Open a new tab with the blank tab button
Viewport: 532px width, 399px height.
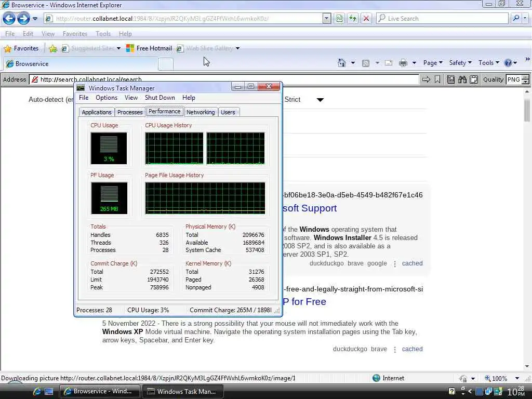(166, 64)
